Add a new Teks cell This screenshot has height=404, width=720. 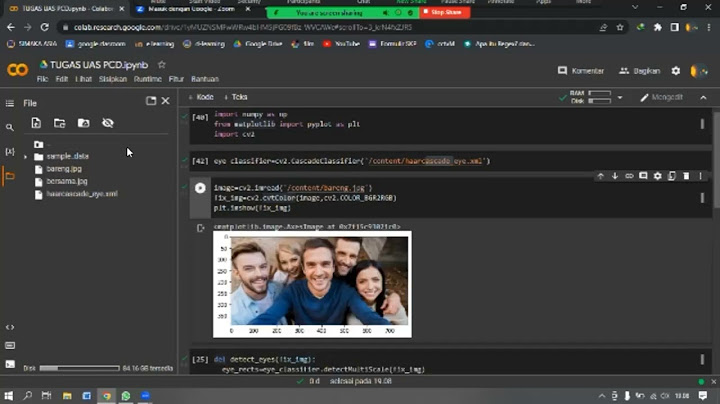click(x=236, y=97)
